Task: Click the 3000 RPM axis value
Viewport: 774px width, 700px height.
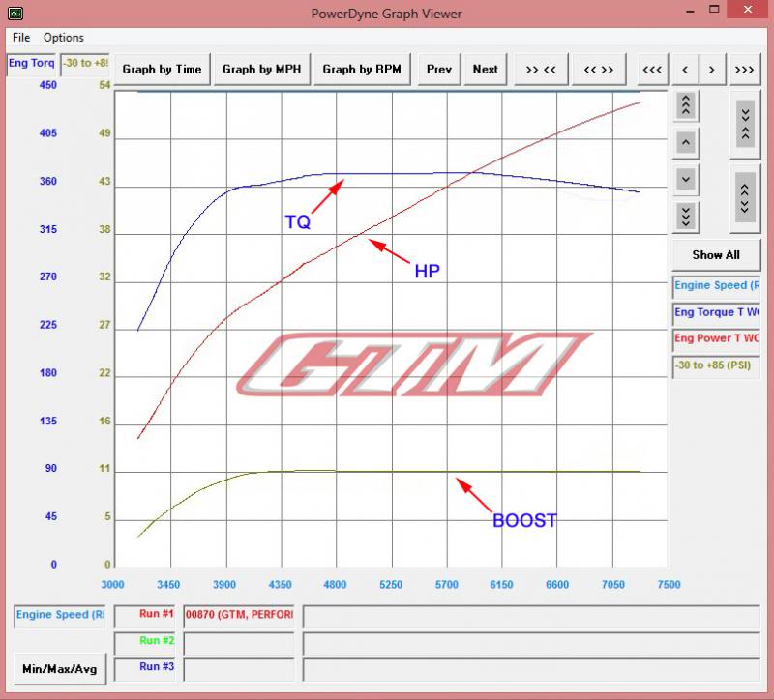Action: [112, 585]
